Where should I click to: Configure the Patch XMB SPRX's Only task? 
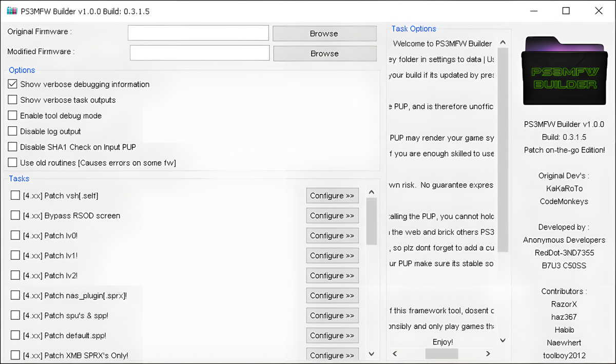tap(332, 354)
